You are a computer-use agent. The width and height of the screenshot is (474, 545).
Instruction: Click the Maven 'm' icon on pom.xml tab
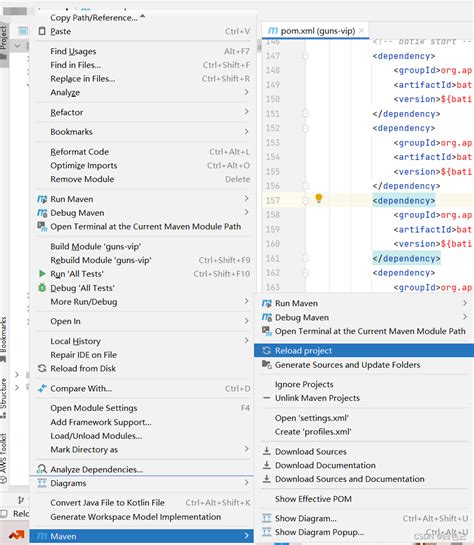(x=273, y=31)
